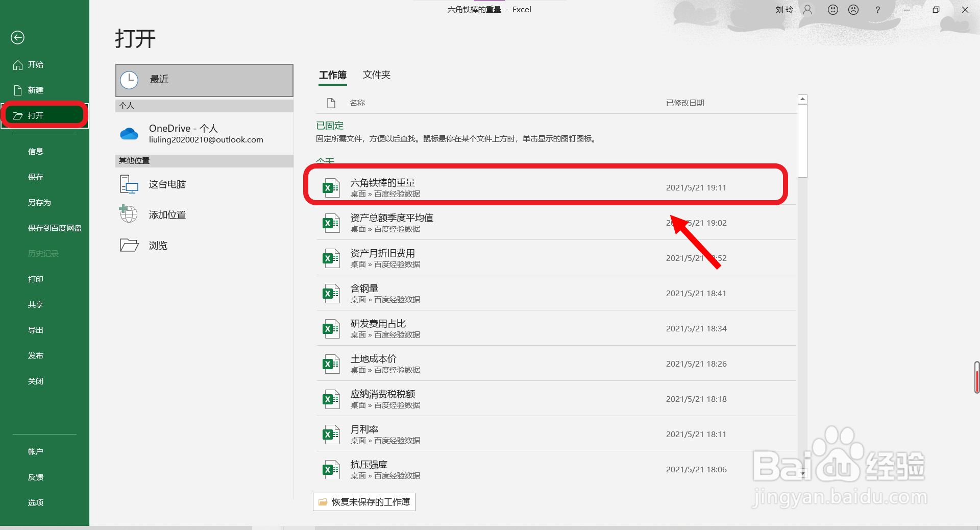The width and height of the screenshot is (980, 530).
Task: Click the Excel icon of 土地成本价
Action: [331, 364]
